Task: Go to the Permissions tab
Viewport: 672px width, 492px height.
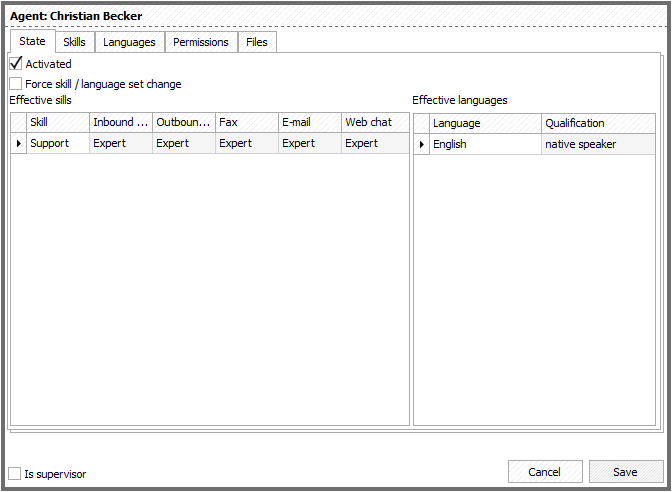Action: [x=200, y=42]
